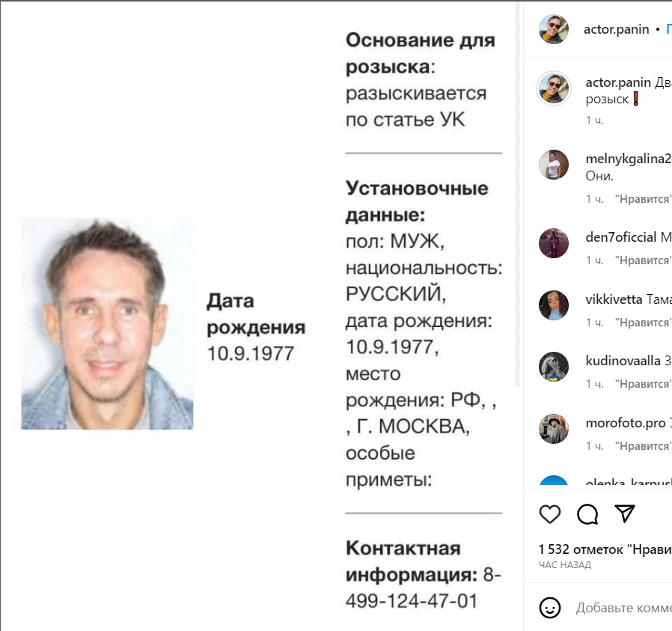Open the wanted person photo in the post
This screenshot has height=631, width=672.
tap(107, 323)
